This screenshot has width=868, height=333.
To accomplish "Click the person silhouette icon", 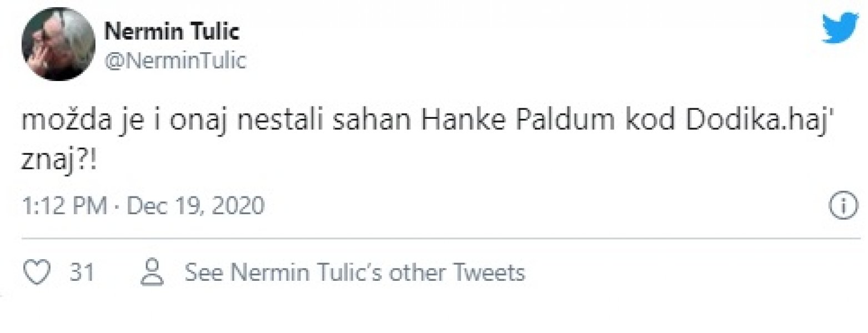I will coord(152,272).
